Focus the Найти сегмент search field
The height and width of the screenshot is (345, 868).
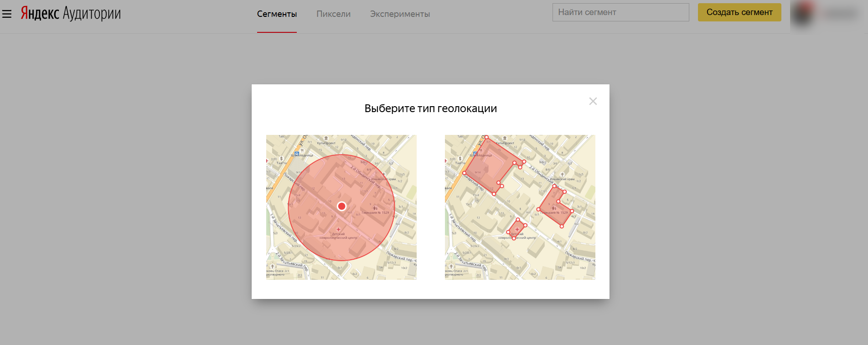[620, 12]
